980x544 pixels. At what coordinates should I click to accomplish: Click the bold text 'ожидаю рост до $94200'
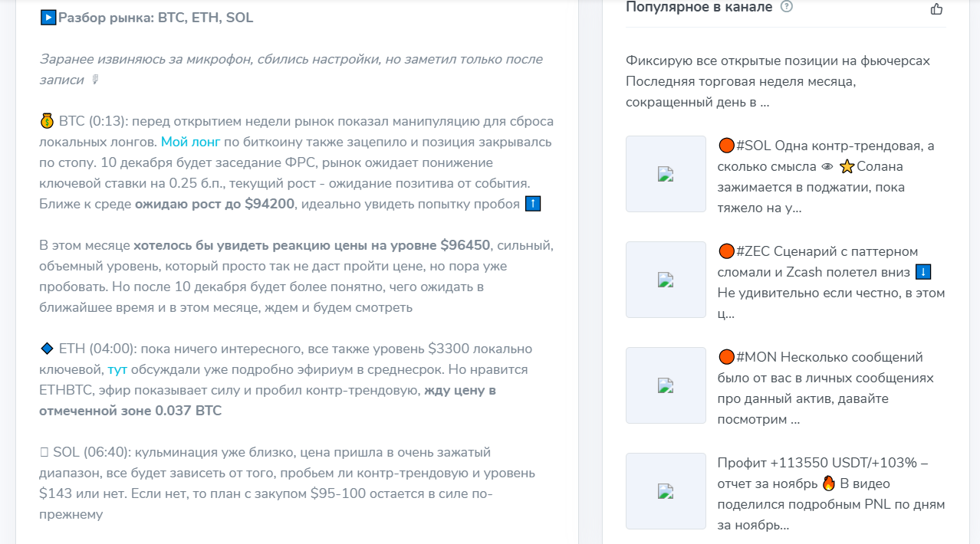(215, 204)
